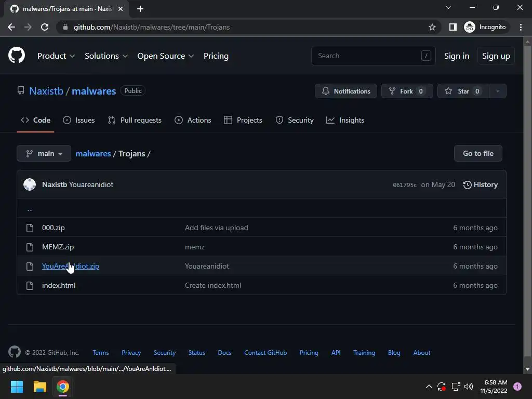Viewport: 532px width, 399px height.
Task: Show hidden system tray icons
Action: 429,387
